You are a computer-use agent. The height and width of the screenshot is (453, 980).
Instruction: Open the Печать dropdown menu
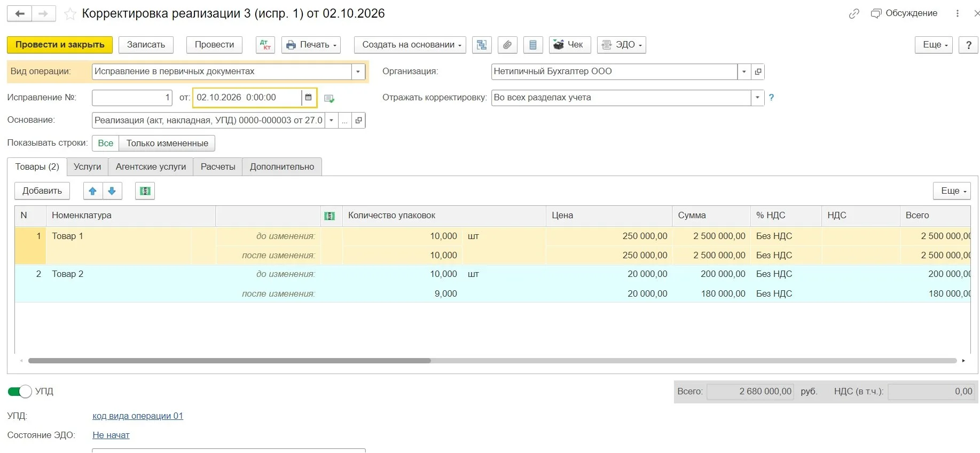pyautogui.click(x=311, y=45)
